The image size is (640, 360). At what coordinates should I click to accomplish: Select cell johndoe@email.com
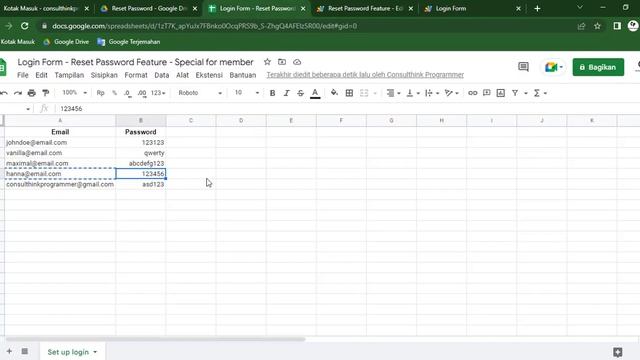tap(60, 142)
